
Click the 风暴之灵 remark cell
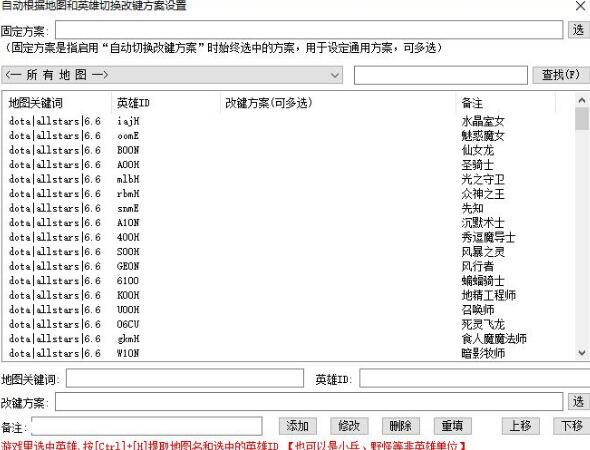(x=483, y=251)
